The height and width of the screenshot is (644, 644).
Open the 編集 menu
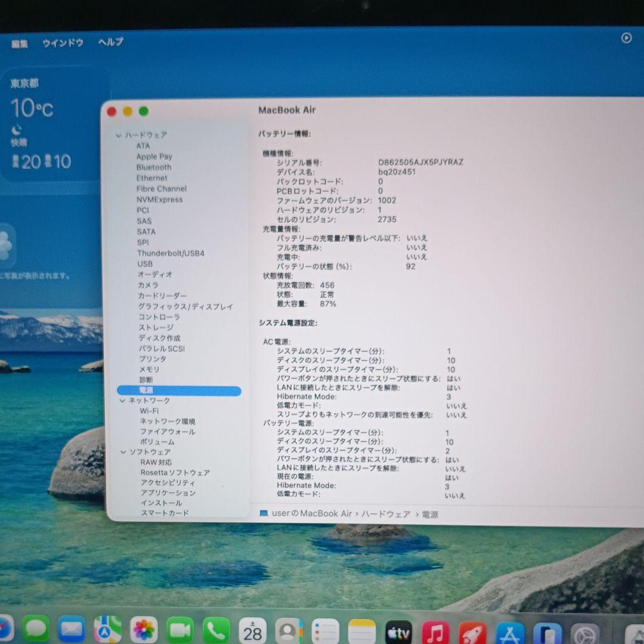(19, 44)
